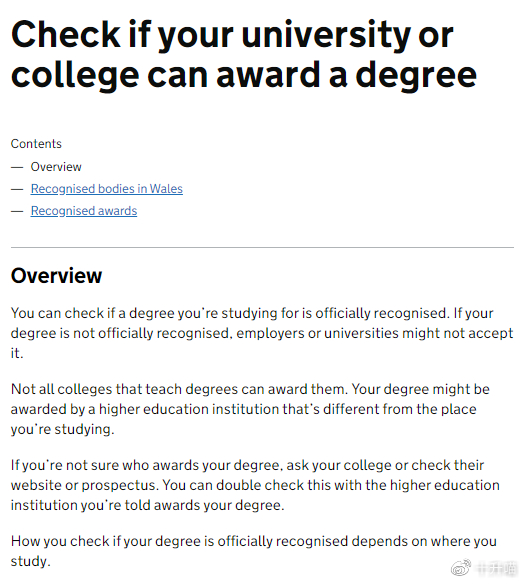This screenshot has height=584, width=524.
Task: Click the paragraph starting "Not all colleges"
Action: (250, 409)
